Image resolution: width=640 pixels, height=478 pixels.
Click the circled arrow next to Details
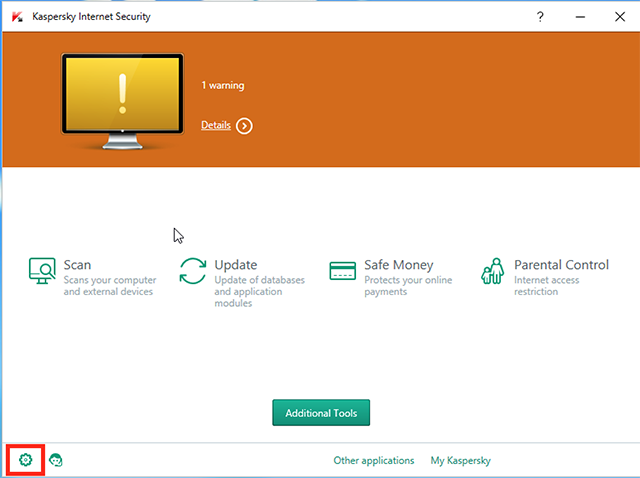[x=244, y=126]
